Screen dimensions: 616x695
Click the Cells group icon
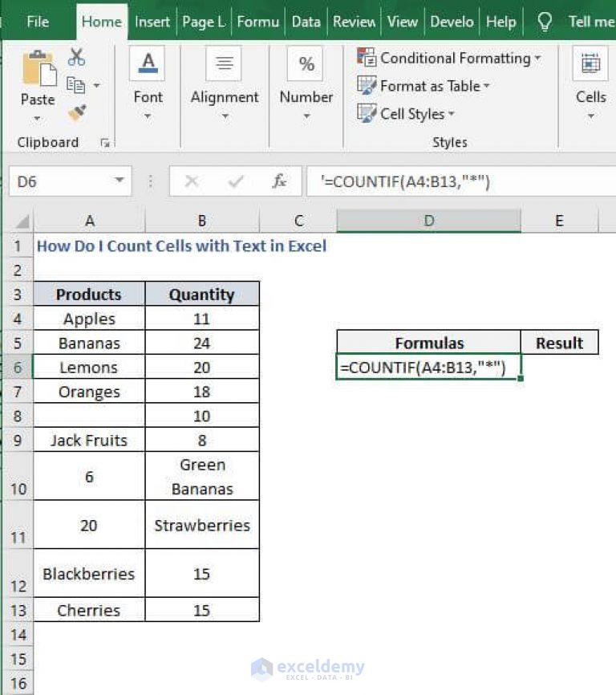pyautogui.click(x=590, y=64)
